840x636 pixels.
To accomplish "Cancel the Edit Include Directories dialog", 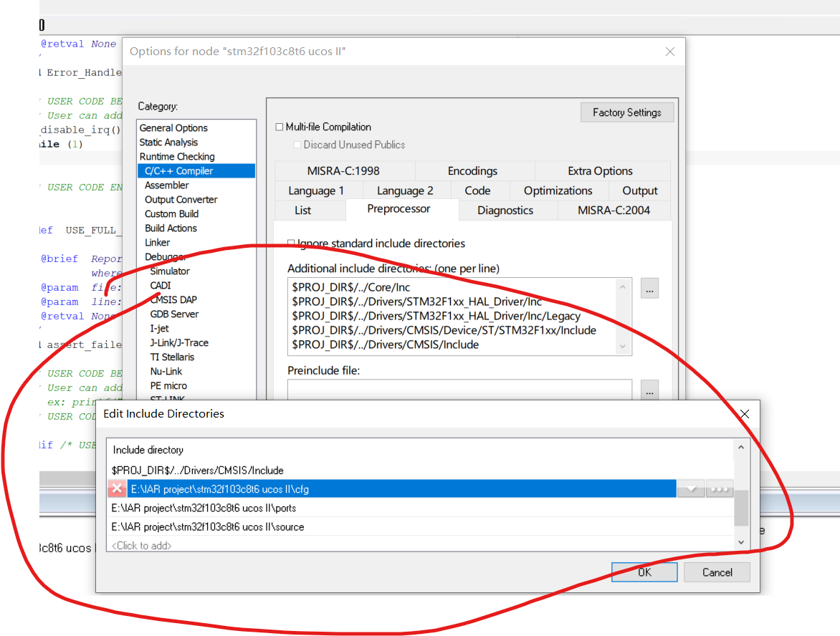I will (x=717, y=572).
